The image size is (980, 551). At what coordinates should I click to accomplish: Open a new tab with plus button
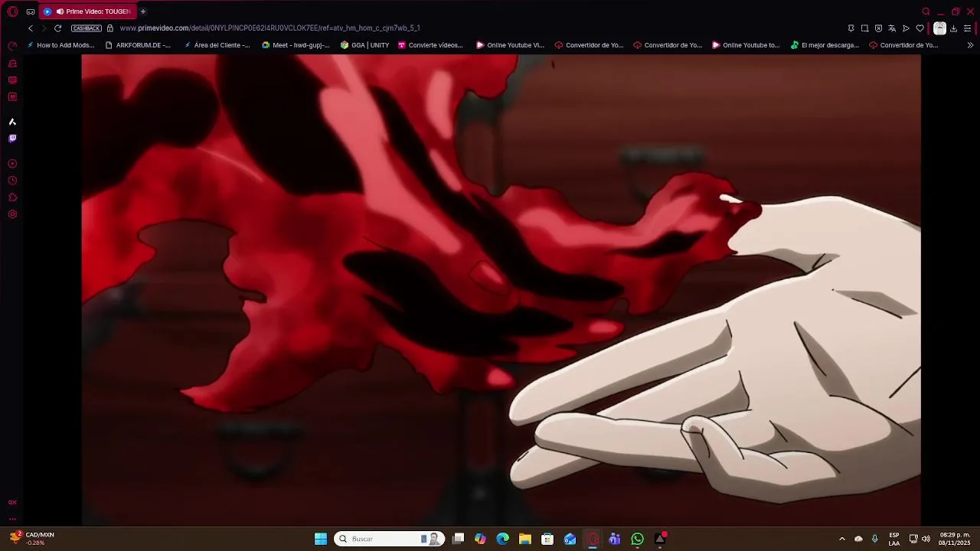tap(142, 11)
